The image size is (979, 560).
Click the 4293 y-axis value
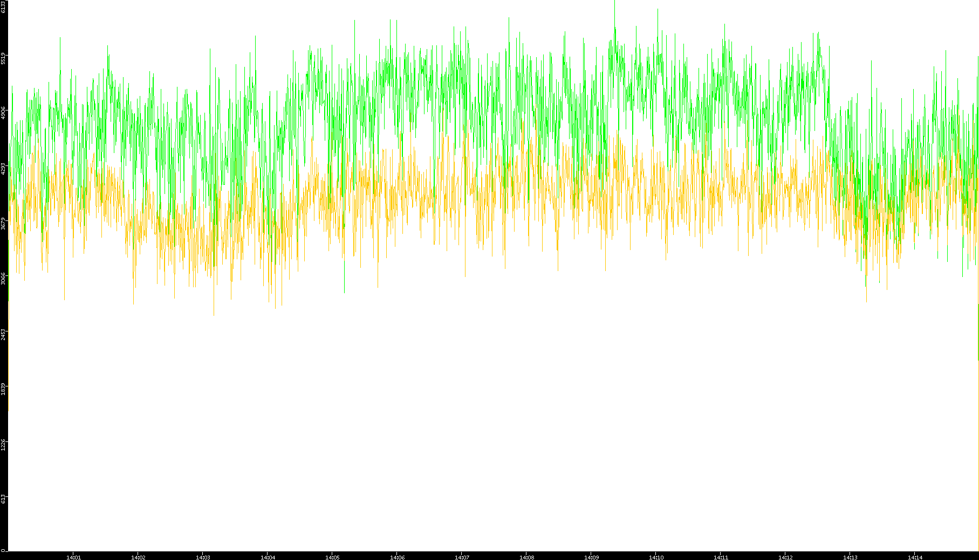coord(4,169)
